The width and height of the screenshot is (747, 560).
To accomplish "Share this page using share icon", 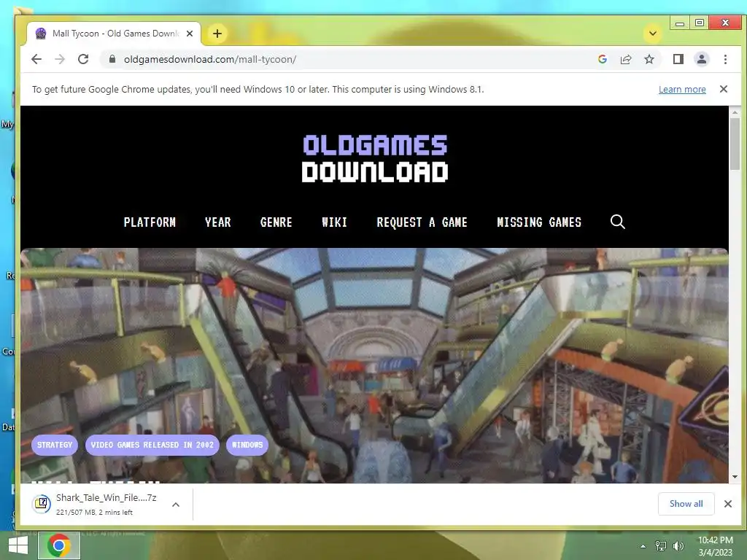I will tap(625, 59).
